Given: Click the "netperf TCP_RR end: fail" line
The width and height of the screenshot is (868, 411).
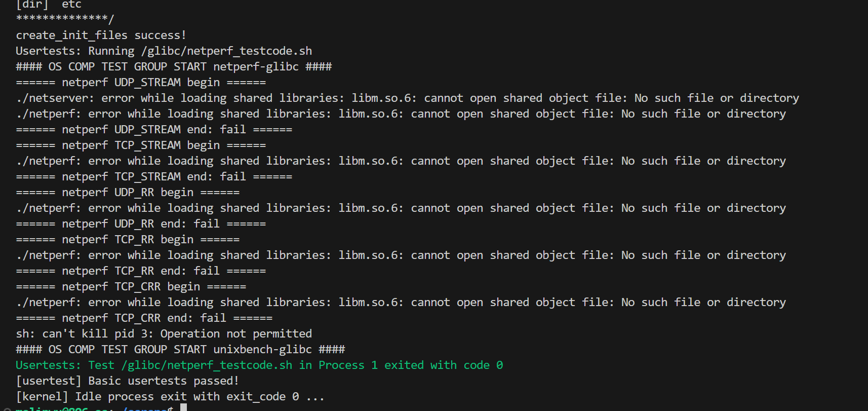Looking at the screenshot, I should (141, 271).
